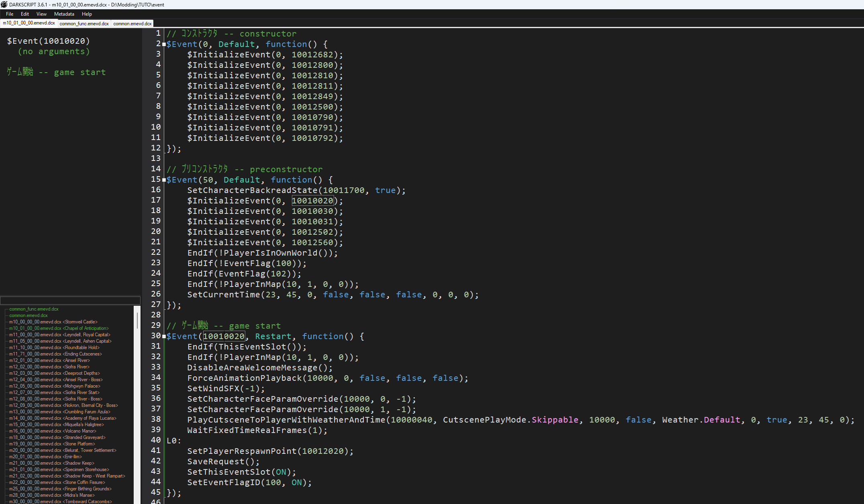This screenshot has height=504, width=864.
Task: Click label L0: on line 40
Action: 174,441
